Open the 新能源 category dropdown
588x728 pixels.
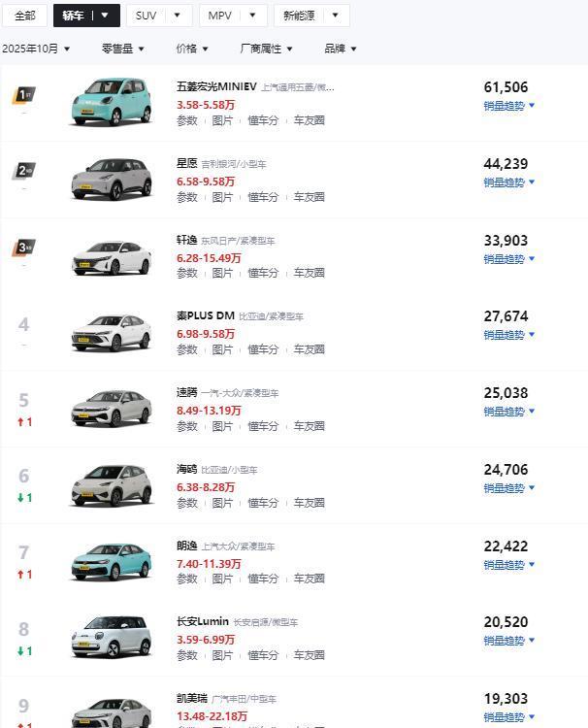[310, 16]
